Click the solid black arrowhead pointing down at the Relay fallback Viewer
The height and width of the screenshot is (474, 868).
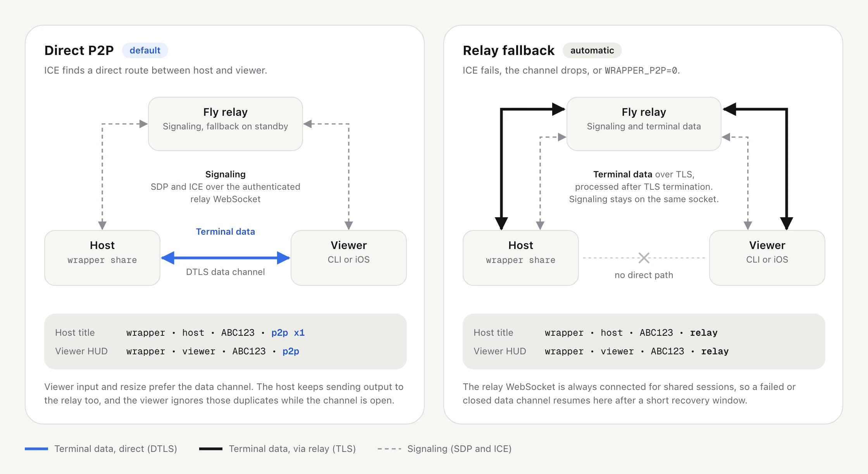point(787,223)
